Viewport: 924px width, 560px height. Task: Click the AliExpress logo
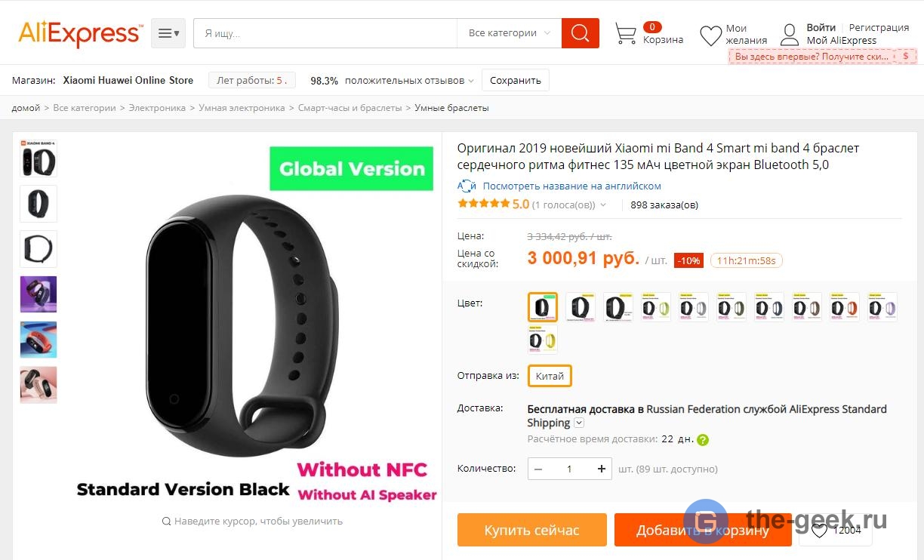[80, 33]
